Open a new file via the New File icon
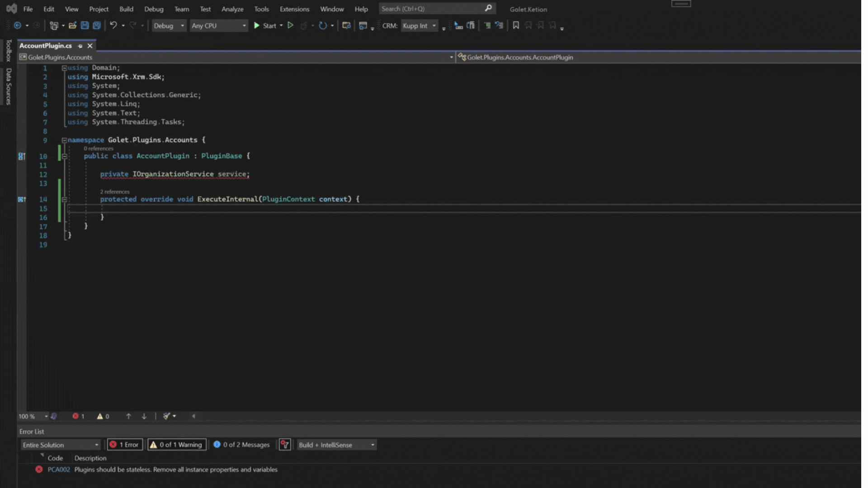 [x=53, y=26]
